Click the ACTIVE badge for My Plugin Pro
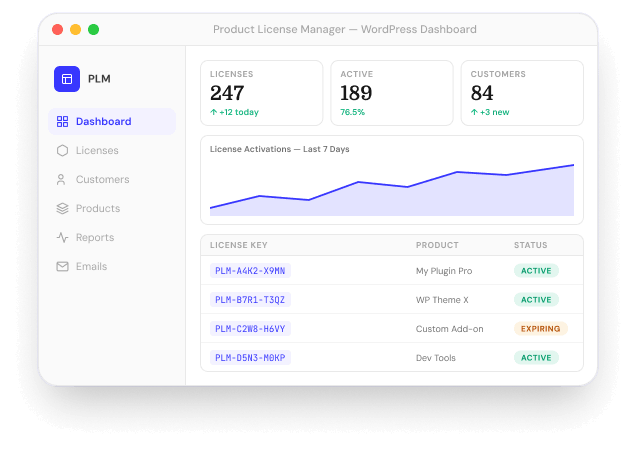The width and height of the screenshot is (636, 449). point(536,271)
